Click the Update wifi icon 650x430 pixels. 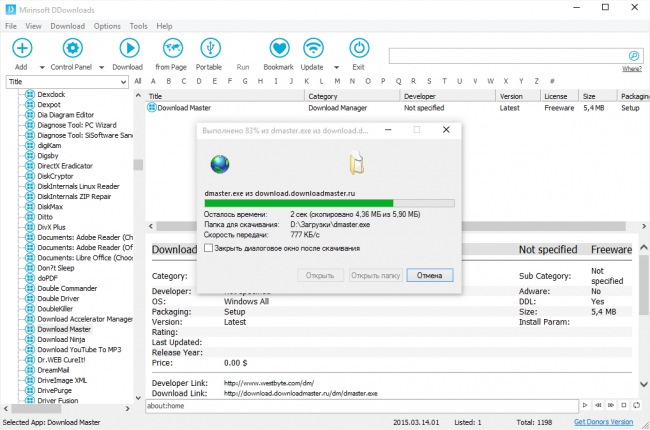(313, 48)
